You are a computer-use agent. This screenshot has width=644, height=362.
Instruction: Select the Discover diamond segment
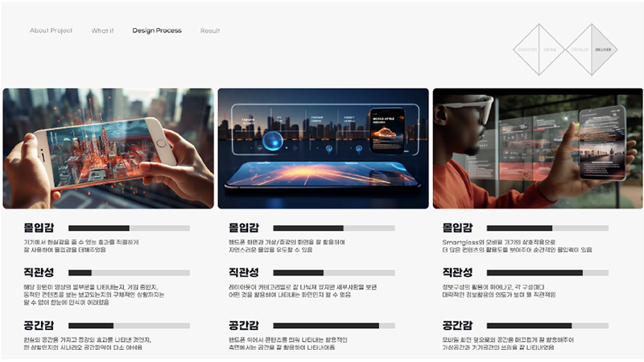528,50
